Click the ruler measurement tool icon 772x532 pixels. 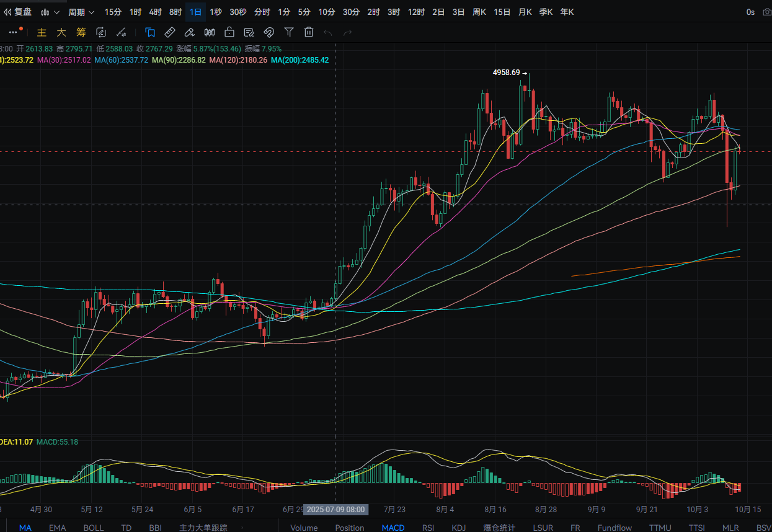click(x=169, y=32)
